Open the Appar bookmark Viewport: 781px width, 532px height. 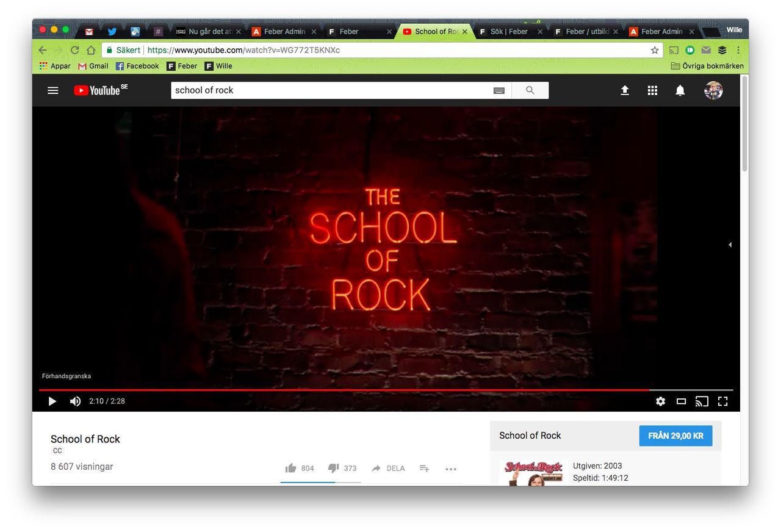(55, 66)
